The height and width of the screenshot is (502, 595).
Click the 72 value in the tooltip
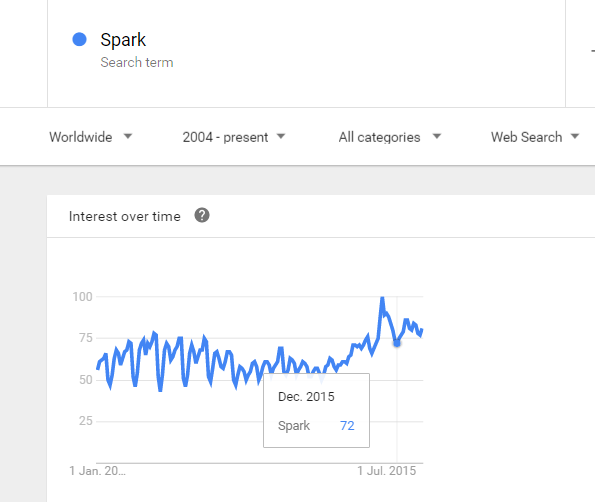coord(347,426)
